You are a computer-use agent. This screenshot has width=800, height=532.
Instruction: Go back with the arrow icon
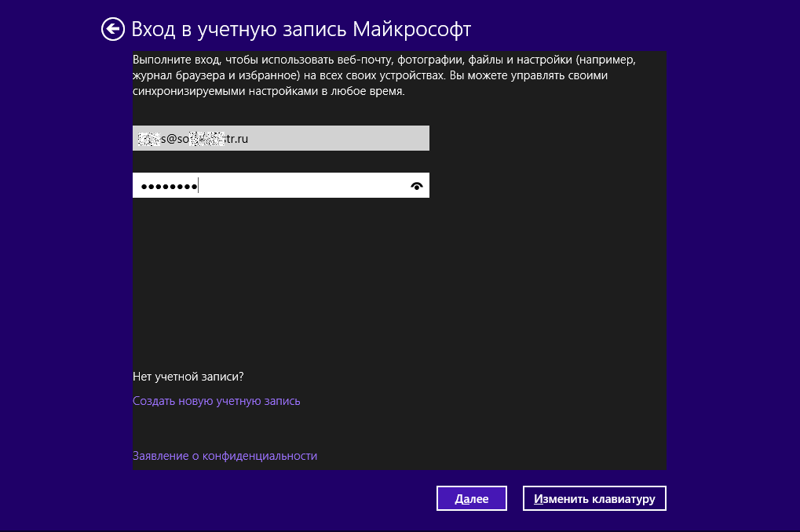[x=113, y=29]
